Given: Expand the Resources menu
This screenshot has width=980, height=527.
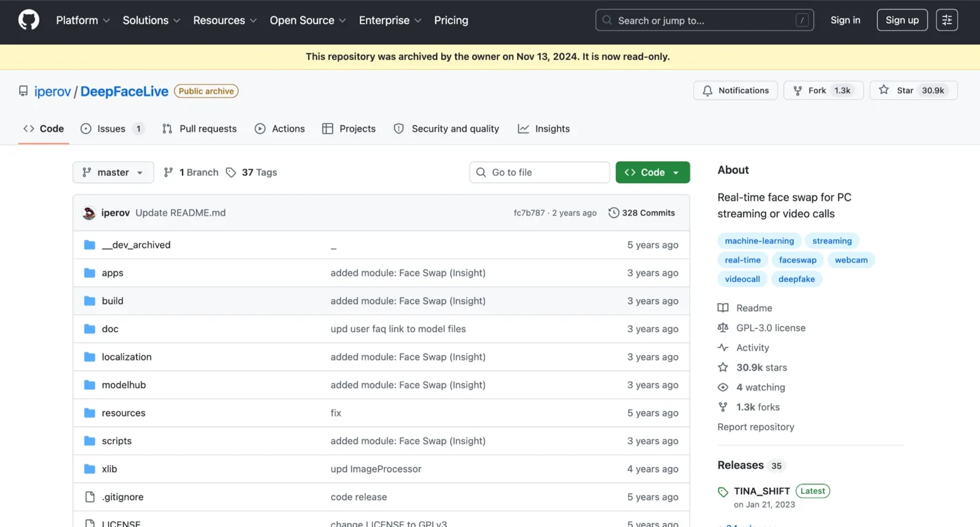Looking at the screenshot, I should point(225,20).
